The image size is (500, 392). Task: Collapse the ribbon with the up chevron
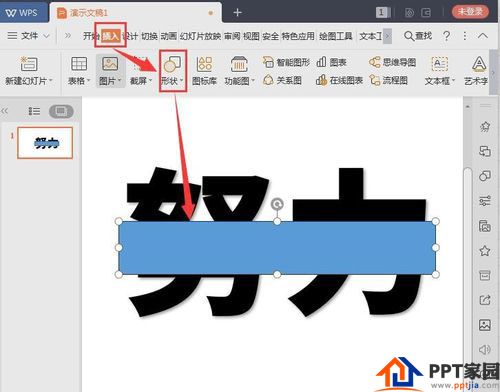pos(483,36)
